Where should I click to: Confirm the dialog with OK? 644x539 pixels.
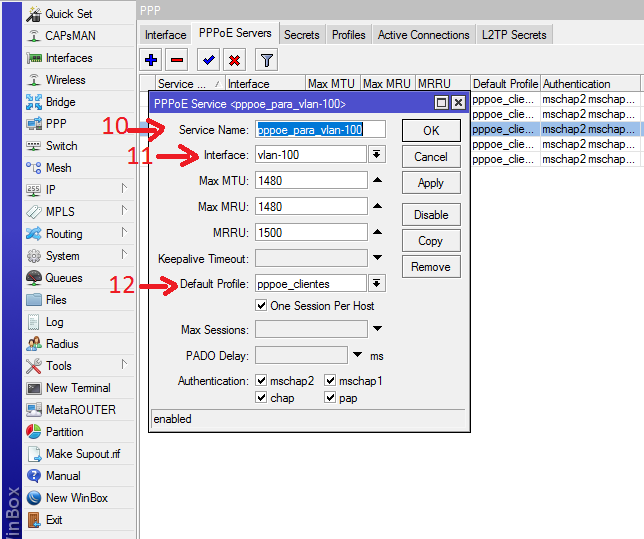[431, 131]
